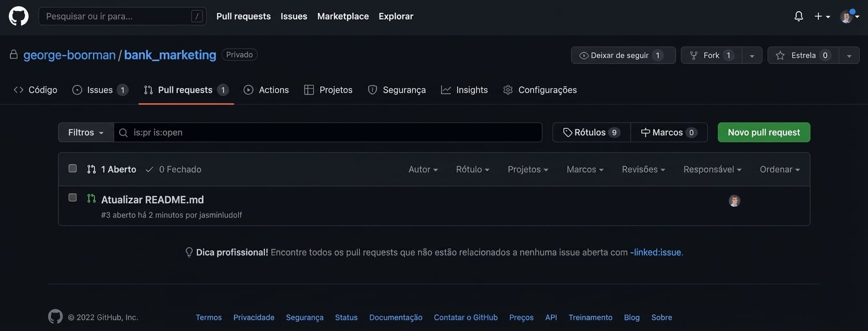Expand the Marcos filter dropdown
The height and width of the screenshot is (331, 868).
585,169
